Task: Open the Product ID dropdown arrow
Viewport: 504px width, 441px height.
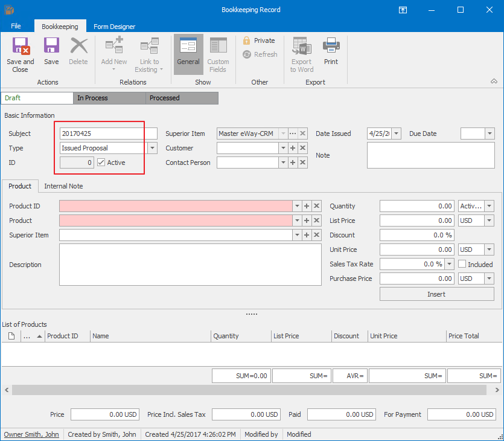Action: point(297,206)
